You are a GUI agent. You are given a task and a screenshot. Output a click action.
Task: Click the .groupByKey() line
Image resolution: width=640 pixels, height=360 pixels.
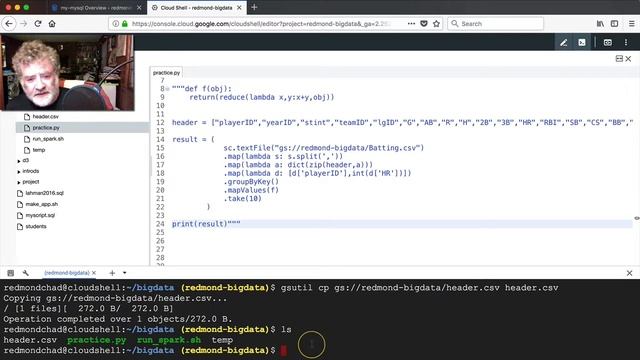251,182
